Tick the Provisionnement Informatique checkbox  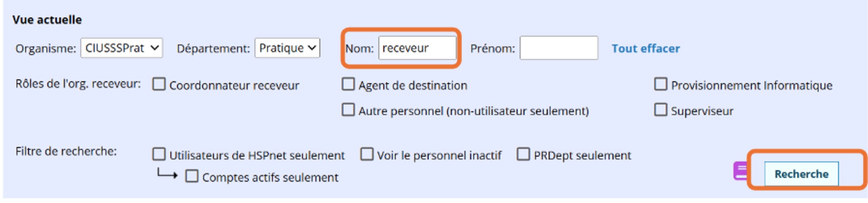[x=661, y=84]
